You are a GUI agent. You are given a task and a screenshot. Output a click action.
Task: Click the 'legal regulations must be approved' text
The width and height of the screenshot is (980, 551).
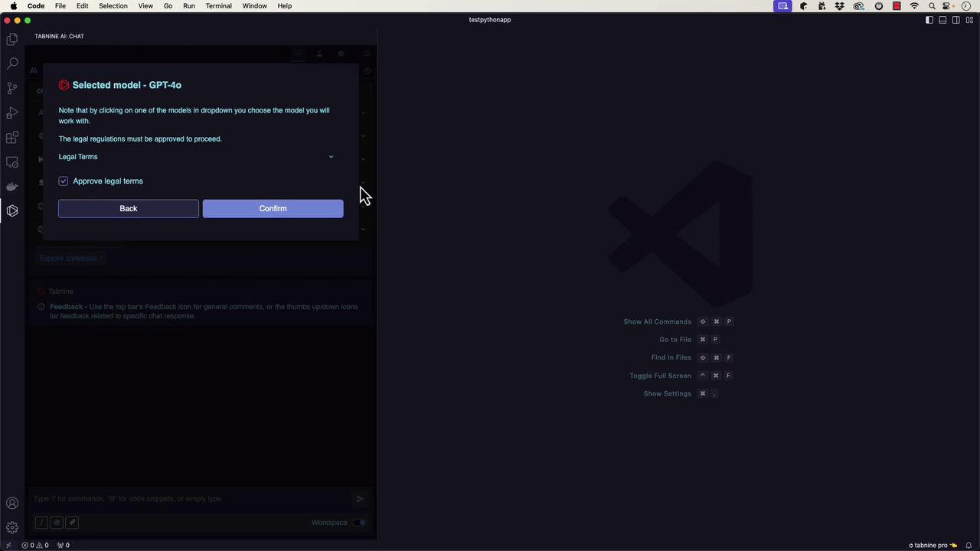140,139
